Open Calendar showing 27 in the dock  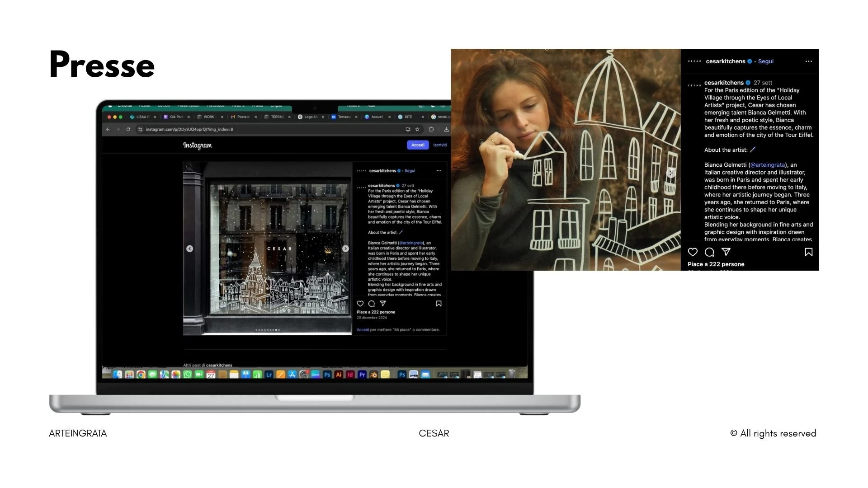[x=211, y=375]
